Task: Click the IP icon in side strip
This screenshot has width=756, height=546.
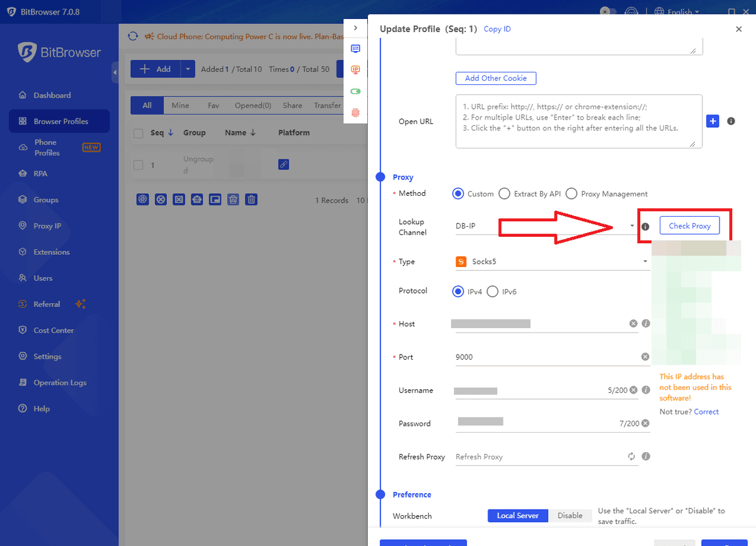Action: click(x=355, y=70)
